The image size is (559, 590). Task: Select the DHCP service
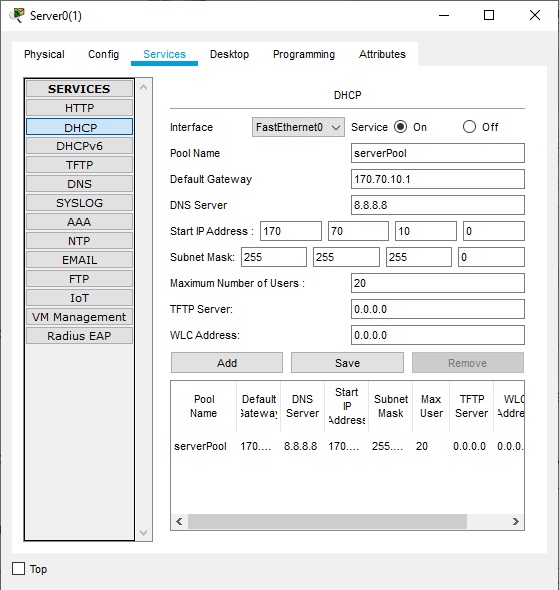(79, 127)
